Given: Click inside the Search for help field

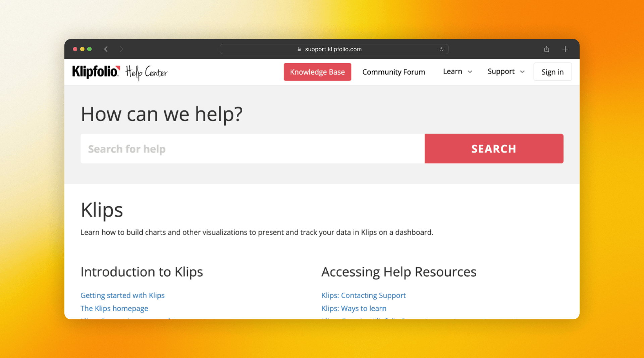Looking at the screenshot, I should click(x=235, y=148).
